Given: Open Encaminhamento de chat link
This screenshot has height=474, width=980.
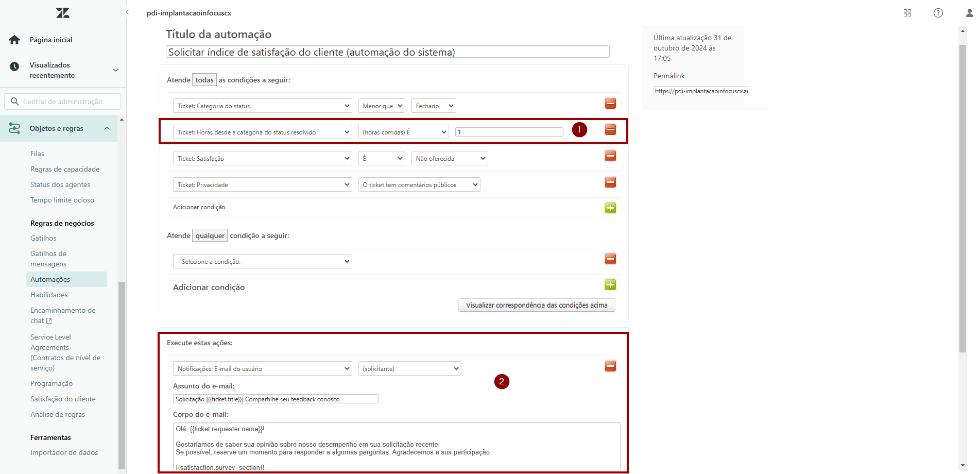Looking at the screenshot, I should (x=63, y=315).
